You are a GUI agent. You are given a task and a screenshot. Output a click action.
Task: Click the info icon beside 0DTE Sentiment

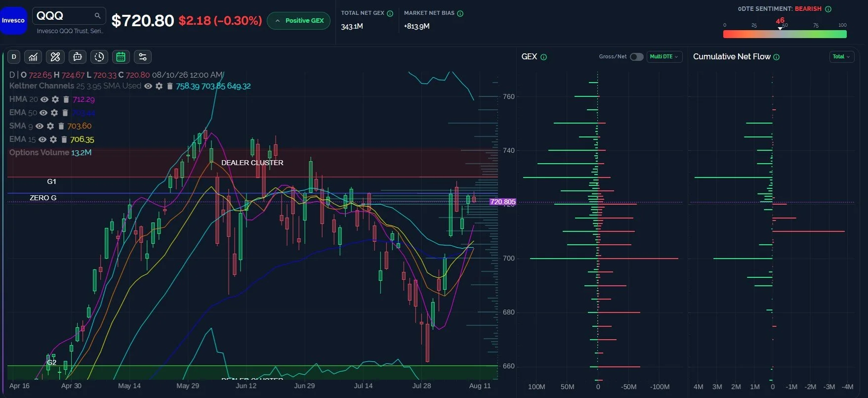(828, 9)
